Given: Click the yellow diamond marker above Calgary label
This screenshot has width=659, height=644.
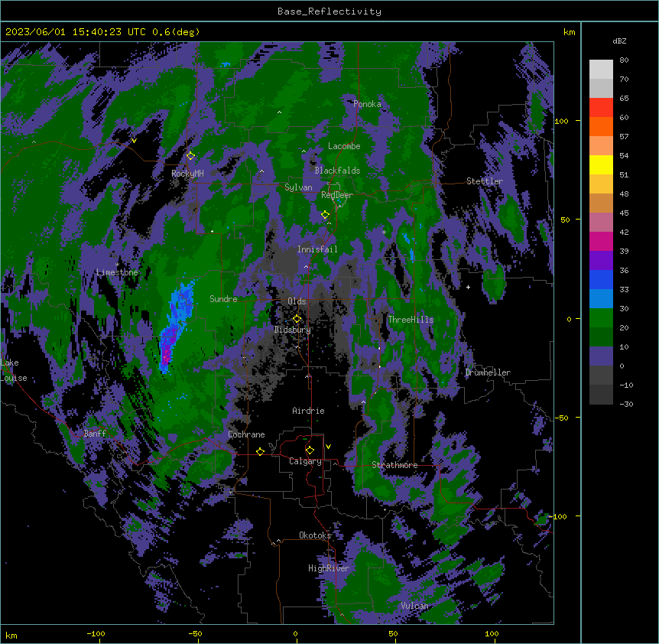Looking at the screenshot, I should tap(310, 450).
